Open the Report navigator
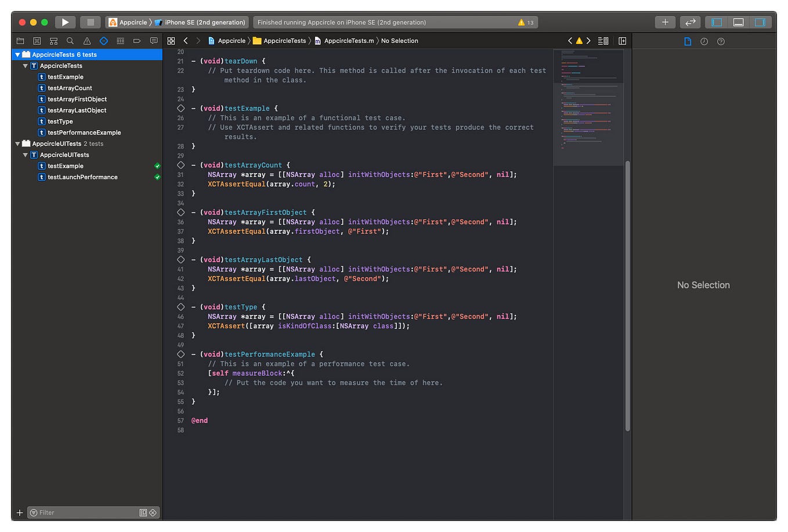Screen dimensions: 788x532 click(153, 41)
